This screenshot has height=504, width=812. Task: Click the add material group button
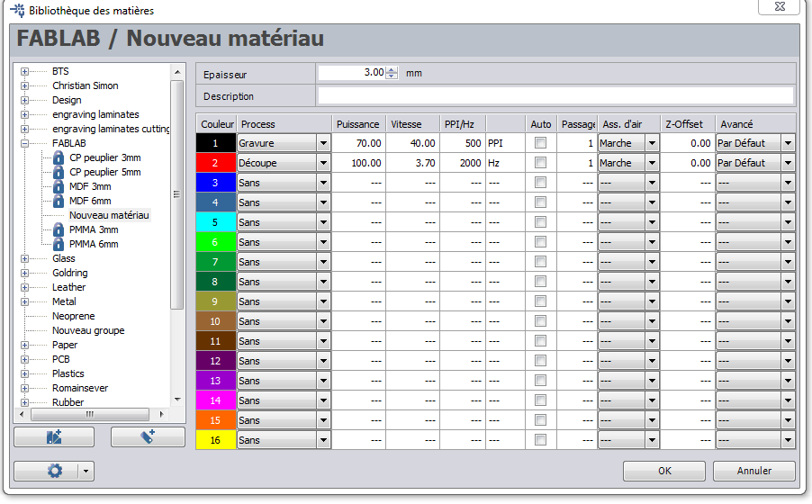click(x=54, y=436)
